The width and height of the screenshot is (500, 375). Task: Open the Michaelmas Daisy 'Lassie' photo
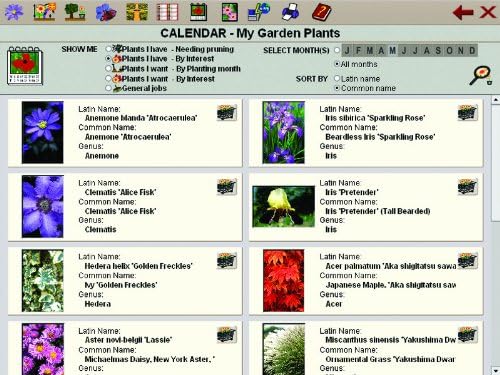pos(43,349)
